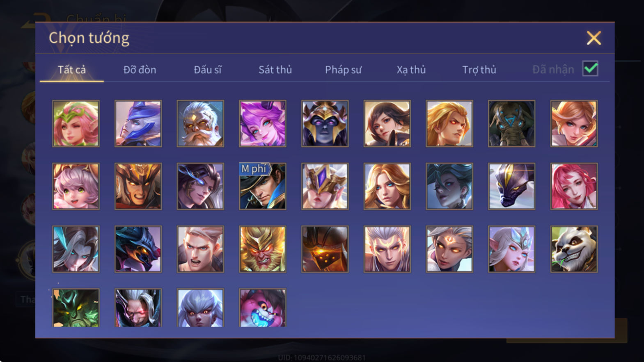
Task: Close the Chọn tướng dialog
Action: coord(594,38)
